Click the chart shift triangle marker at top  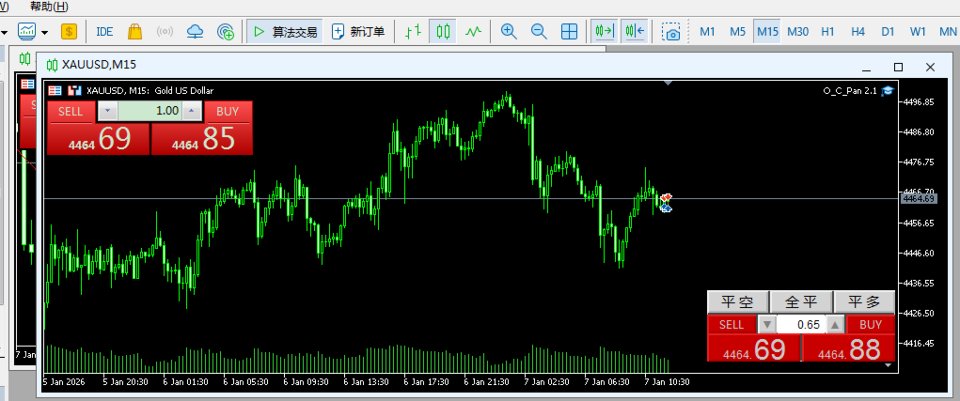(669, 83)
